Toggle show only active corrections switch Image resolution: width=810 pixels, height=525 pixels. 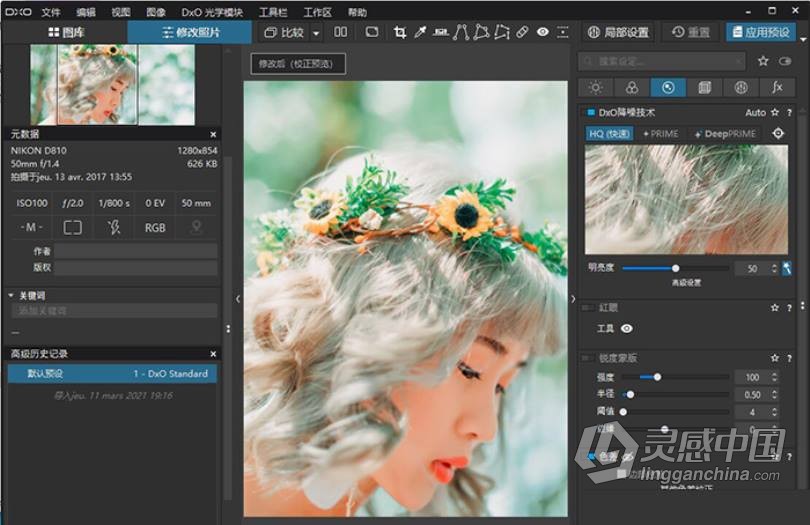click(x=785, y=61)
